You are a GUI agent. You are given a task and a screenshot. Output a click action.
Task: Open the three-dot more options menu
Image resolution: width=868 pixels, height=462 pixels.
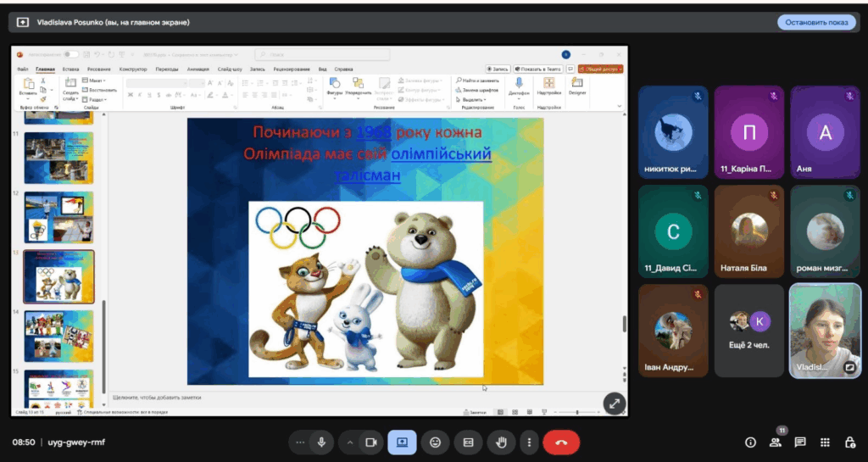(x=529, y=443)
